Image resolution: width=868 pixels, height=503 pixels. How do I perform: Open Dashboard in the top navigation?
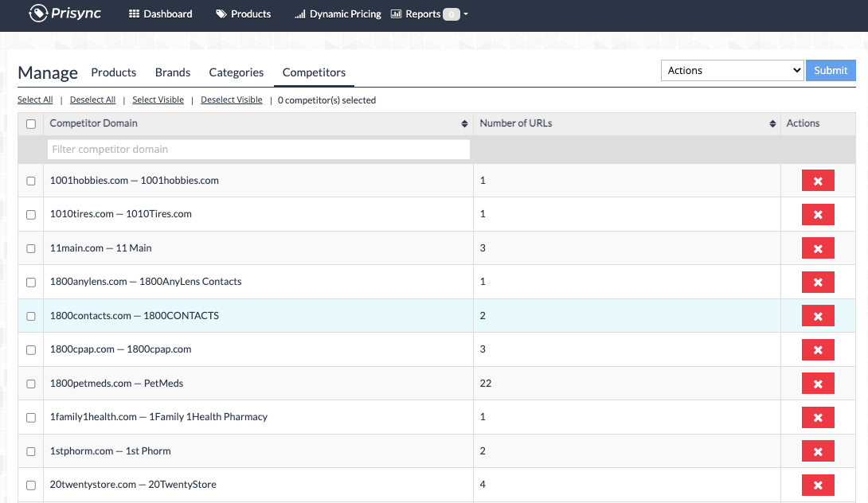point(161,14)
